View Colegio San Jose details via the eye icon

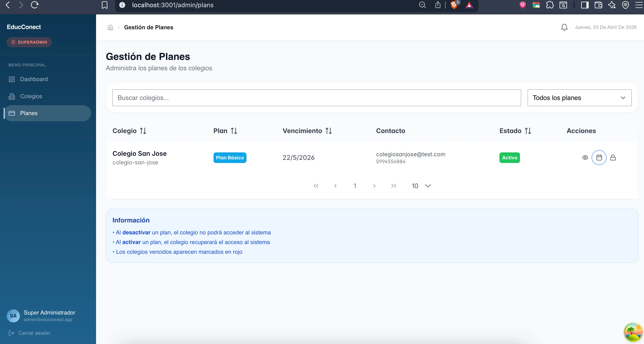[x=585, y=158]
